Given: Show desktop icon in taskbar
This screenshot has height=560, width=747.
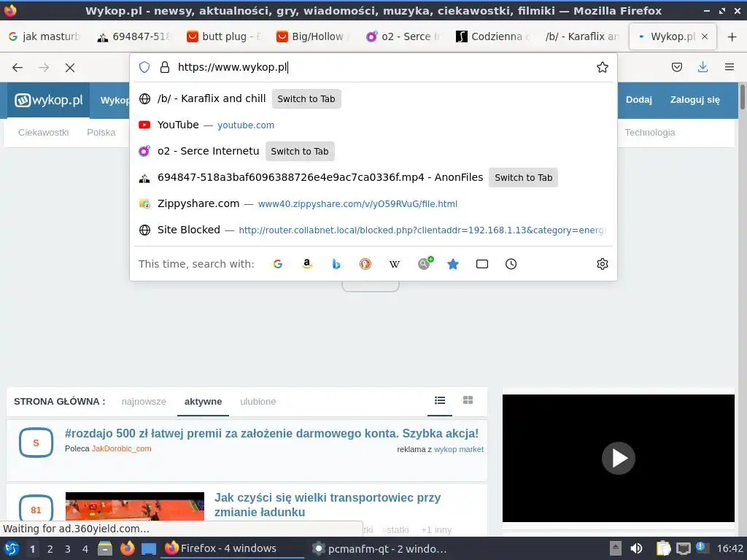Looking at the screenshot, I should pyautogui.click(x=149, y=549).
